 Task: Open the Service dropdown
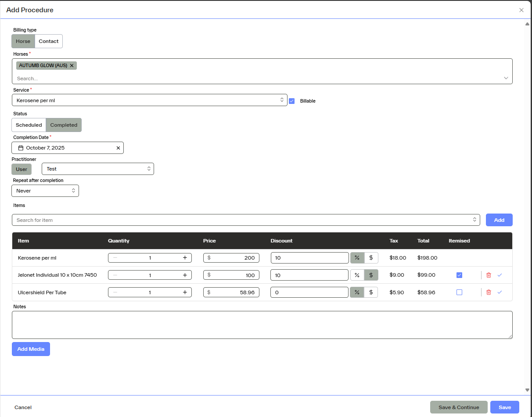[149, 100]
